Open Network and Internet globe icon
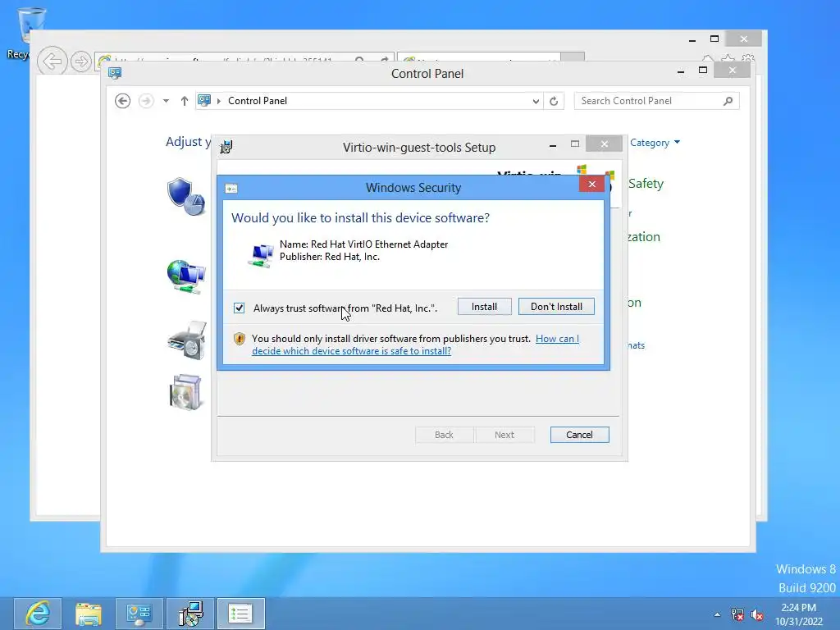 pyautogui.click(x=185, y=277)
